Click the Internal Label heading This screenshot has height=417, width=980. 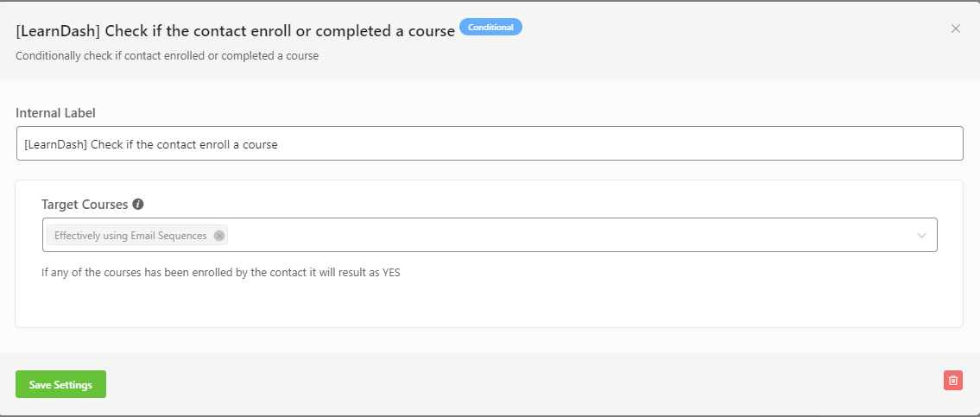click(x=55, y=113)
